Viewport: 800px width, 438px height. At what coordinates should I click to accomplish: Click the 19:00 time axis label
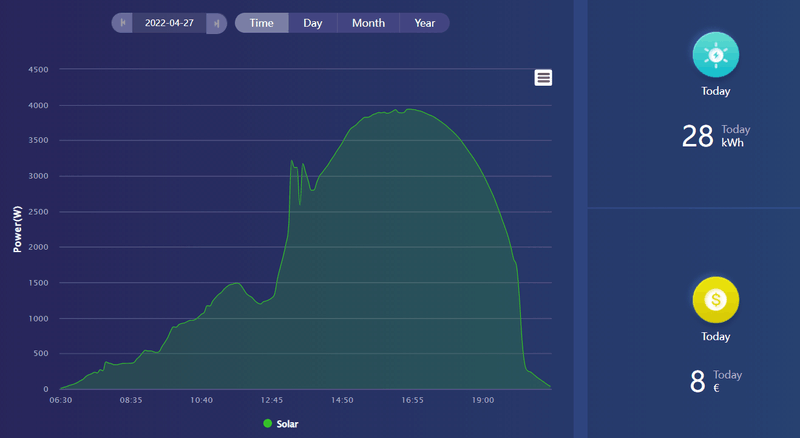click(x=483, y=400)
